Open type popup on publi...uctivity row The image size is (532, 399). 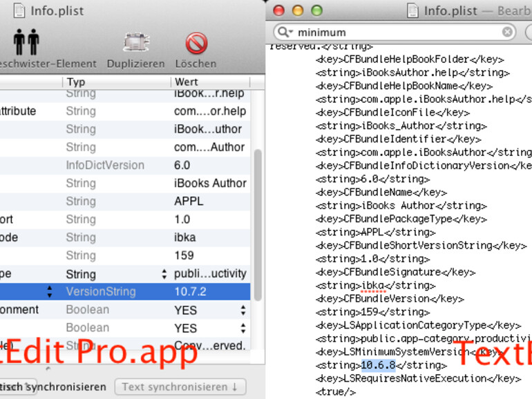164,274
